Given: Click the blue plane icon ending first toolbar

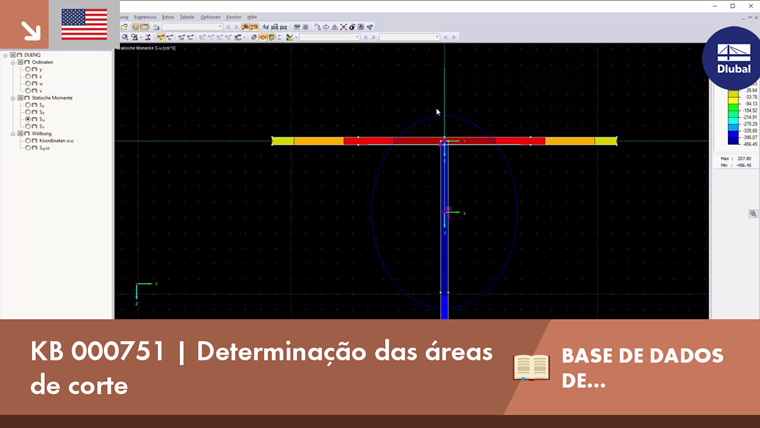Looking at the screenshot, I should tap(369, 27).
